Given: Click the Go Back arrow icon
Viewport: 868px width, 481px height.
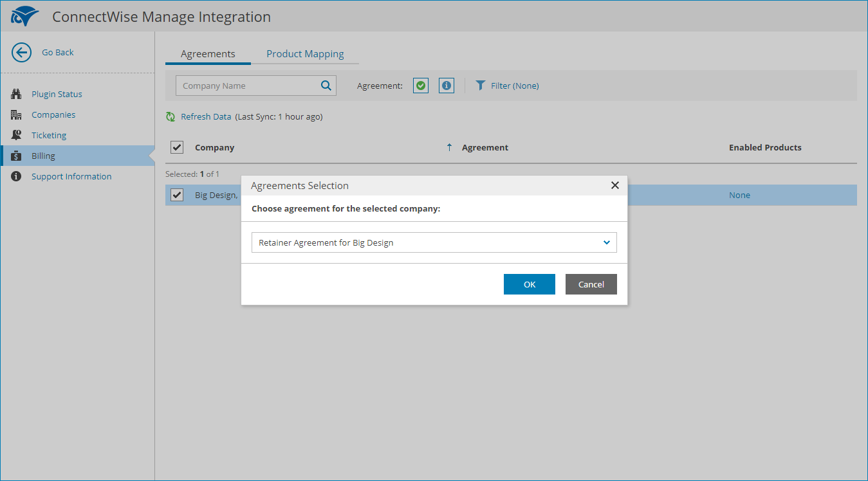Looking at the screenshot, I should tap(21, 53).
